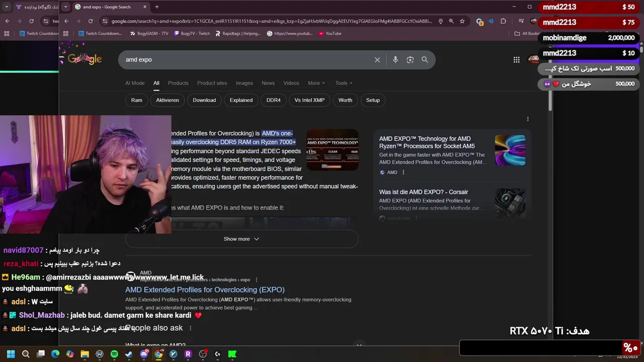Screen dimensions: 644x362
Task: Select the 'amd expo - Google Search' tab
Action: (111, 7)
